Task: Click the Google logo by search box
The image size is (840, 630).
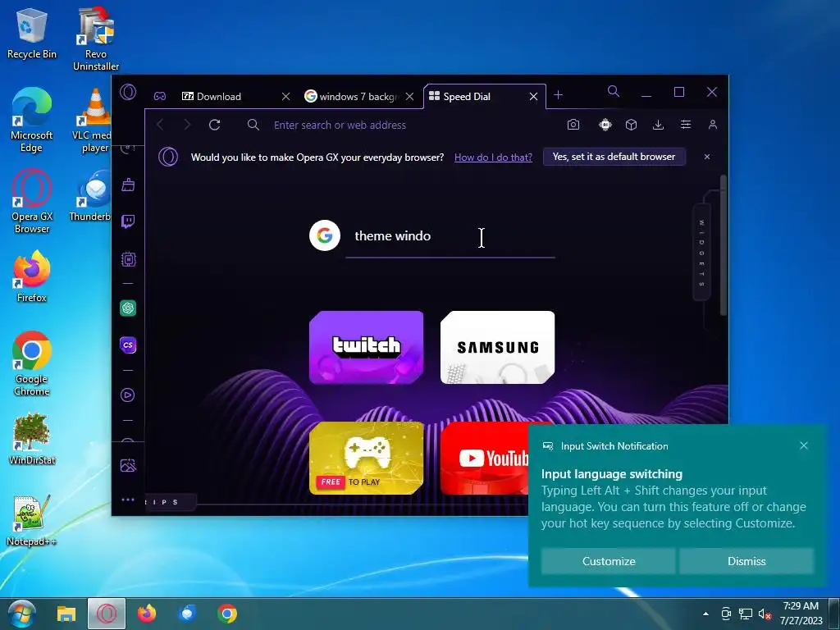Action: point(325,235)
